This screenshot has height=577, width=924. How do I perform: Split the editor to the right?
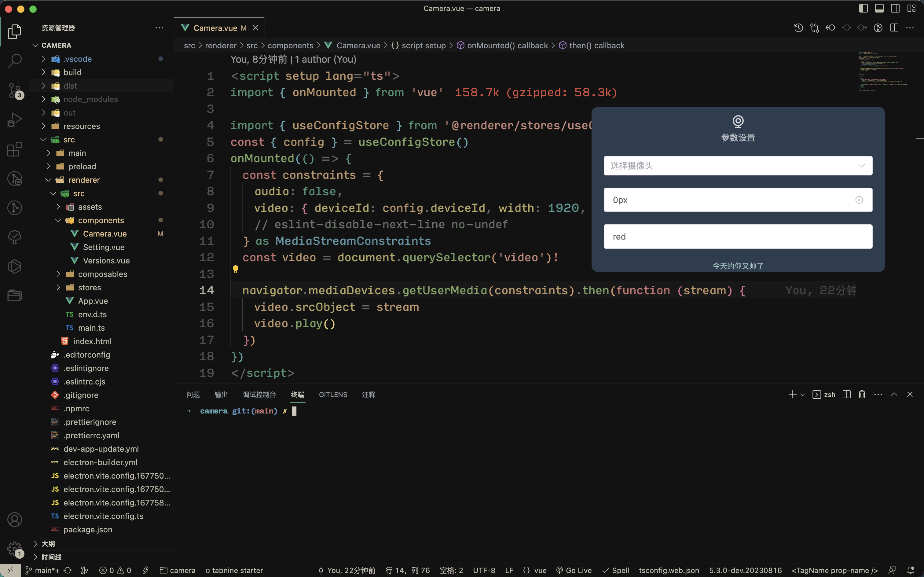894,28
